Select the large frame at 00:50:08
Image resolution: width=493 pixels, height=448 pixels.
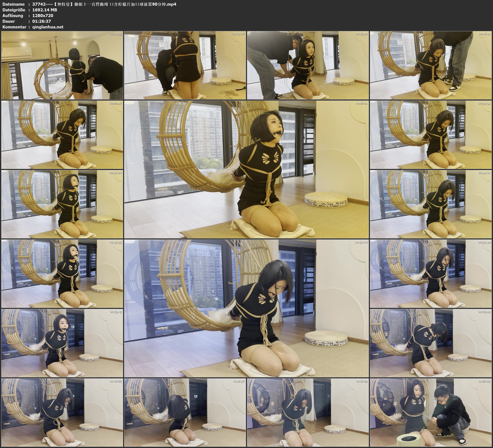[246, 308]
